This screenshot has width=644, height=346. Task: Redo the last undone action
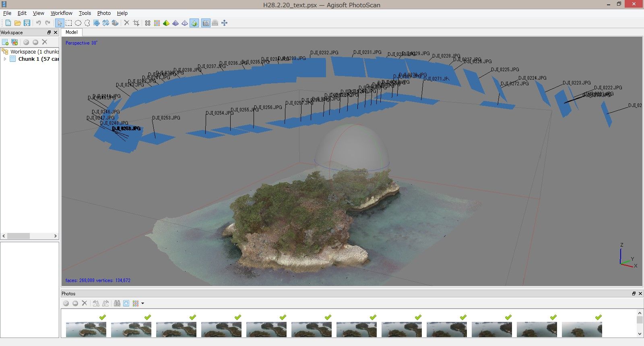point(48,23)
